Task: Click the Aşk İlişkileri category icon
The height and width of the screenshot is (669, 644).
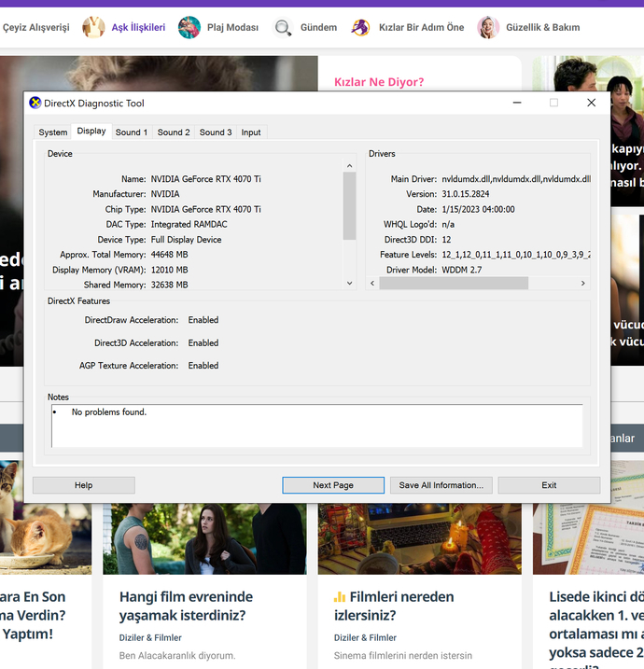Action: (93, 27)
